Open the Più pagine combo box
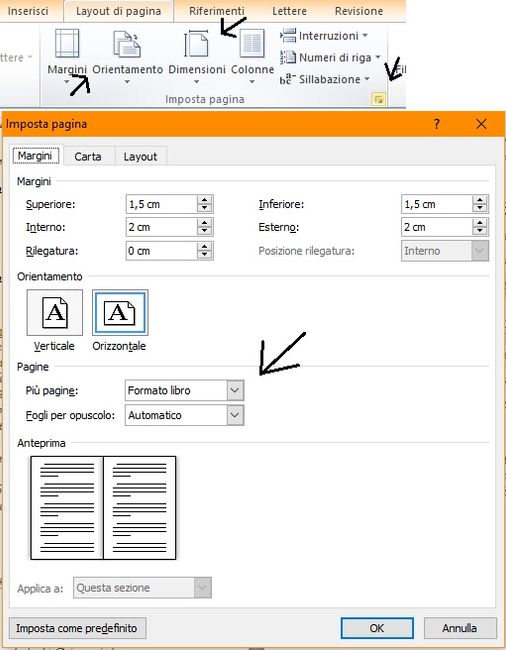This screenshot has height=650, width=506. coord(184,390)
